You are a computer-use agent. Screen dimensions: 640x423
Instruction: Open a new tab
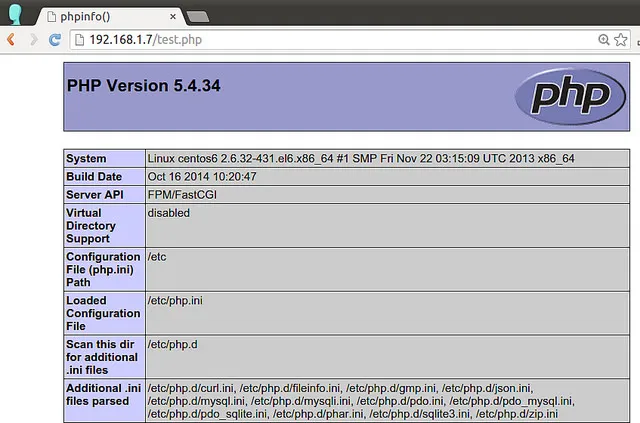click(x=198, y=16)
